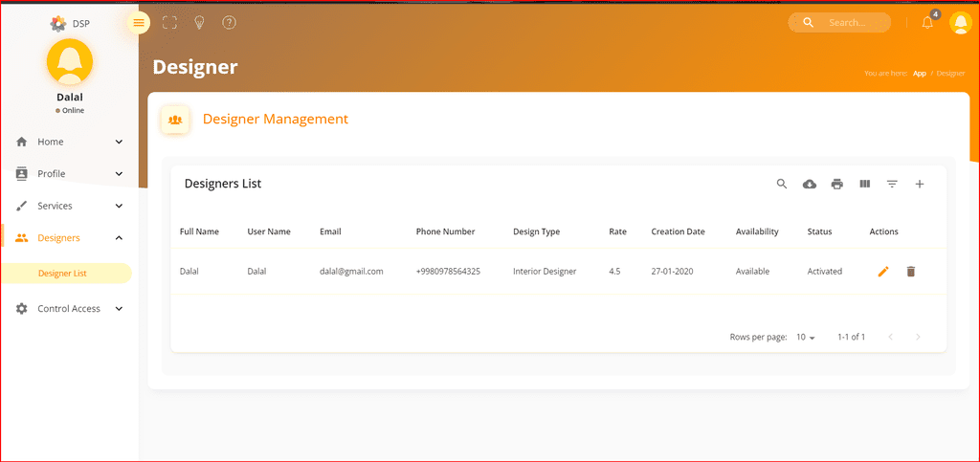
Task: Sort by User Name column header
Action: coord(269,231)
